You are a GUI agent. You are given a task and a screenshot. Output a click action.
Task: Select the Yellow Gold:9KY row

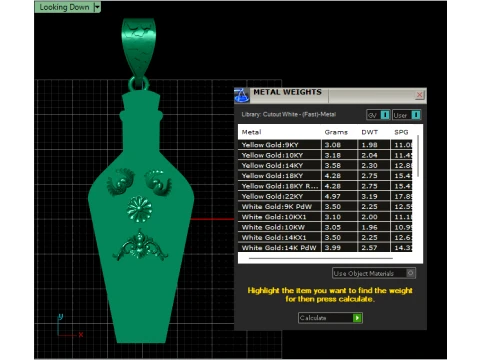point(325,145)
